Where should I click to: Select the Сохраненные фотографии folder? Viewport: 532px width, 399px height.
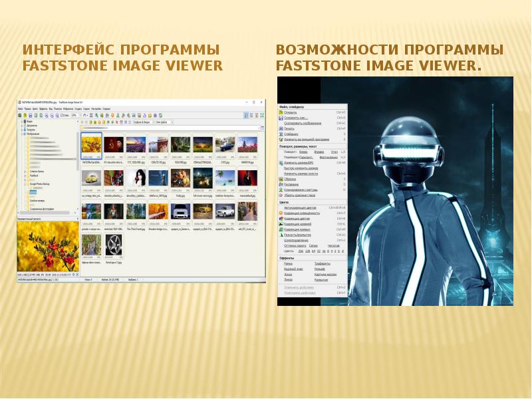42,209
